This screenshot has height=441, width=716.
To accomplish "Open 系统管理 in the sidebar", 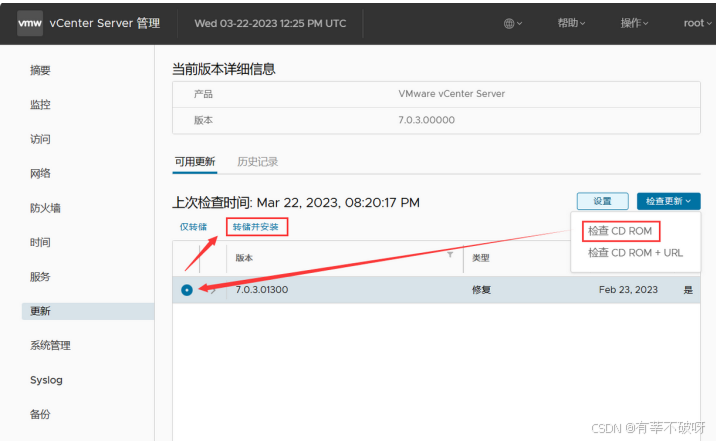I will coord(50,346).
